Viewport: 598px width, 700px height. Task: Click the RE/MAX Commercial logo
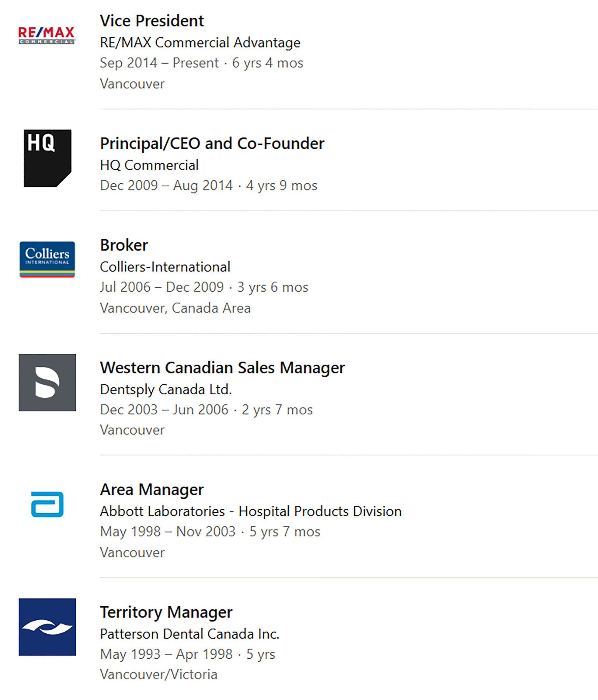[x=47, y=35]
